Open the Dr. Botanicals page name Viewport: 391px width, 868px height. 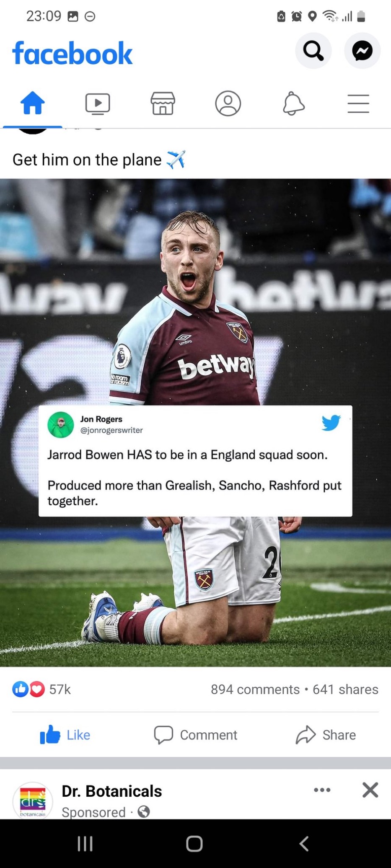click(111, 791)
